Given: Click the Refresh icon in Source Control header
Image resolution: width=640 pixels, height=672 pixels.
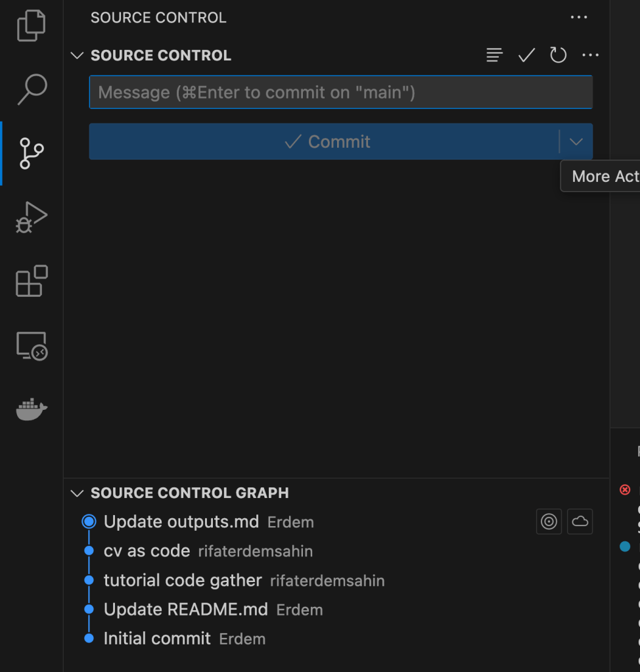Looking at the screenshot, I should 558,55.
